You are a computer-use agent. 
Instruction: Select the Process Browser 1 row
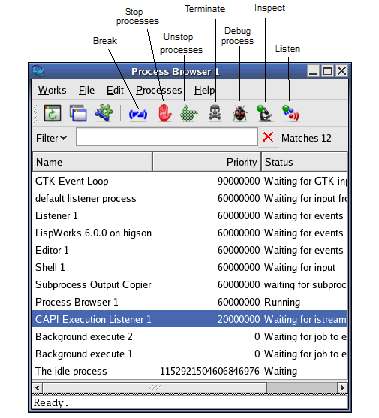point(190,302)
